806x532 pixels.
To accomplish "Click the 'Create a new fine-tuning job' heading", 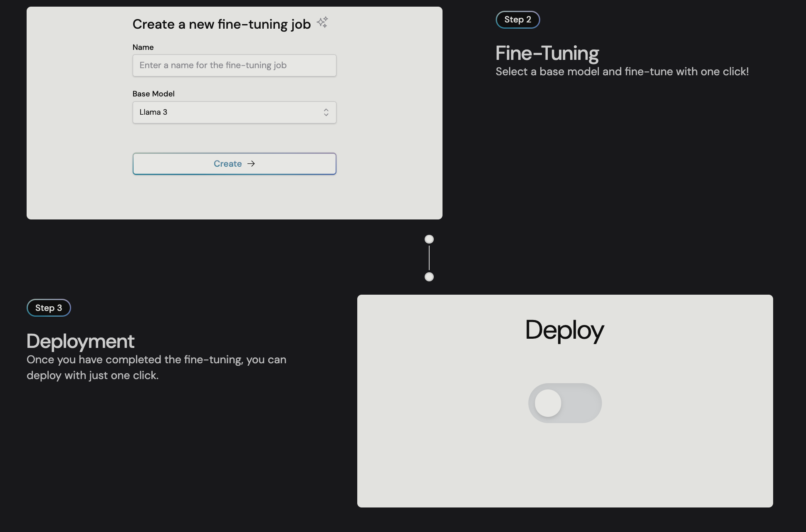I will tap(222, 25).
